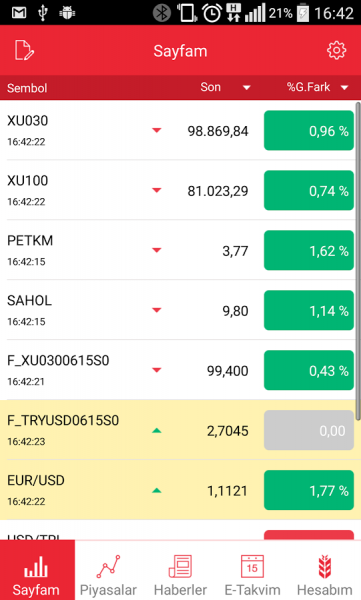Open settings gear icon

click(336, 50)
